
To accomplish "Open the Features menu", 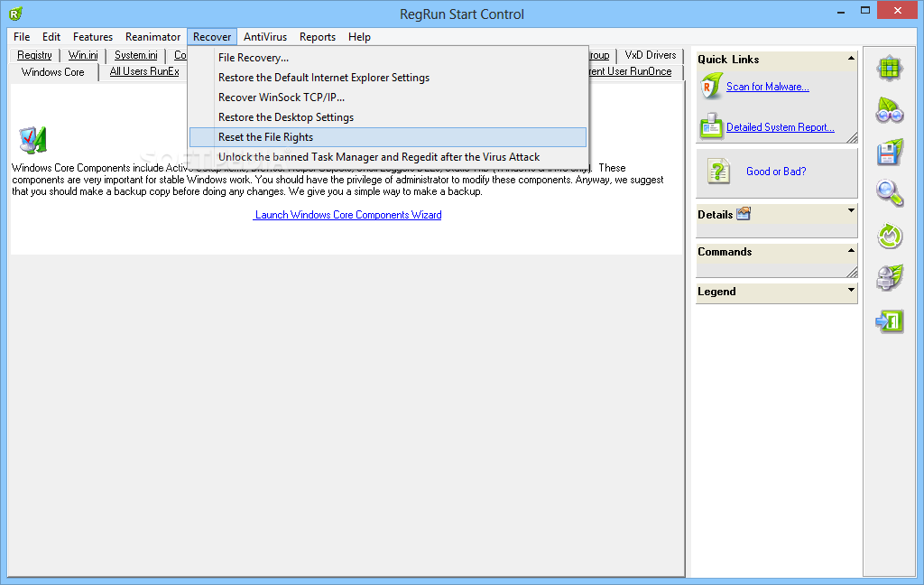I will tap(93, 36).
